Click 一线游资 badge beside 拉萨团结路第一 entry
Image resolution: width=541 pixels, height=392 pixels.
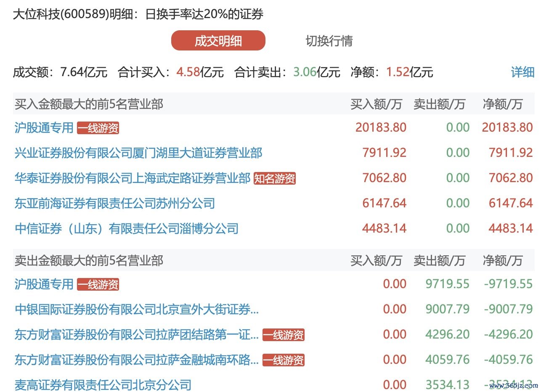pyautogui.click(x=283, y=335)
